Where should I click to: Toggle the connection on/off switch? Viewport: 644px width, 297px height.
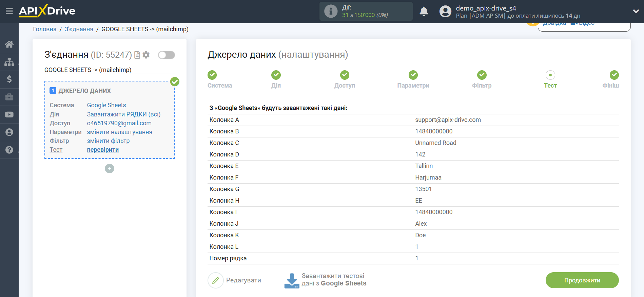coord(167,55)
